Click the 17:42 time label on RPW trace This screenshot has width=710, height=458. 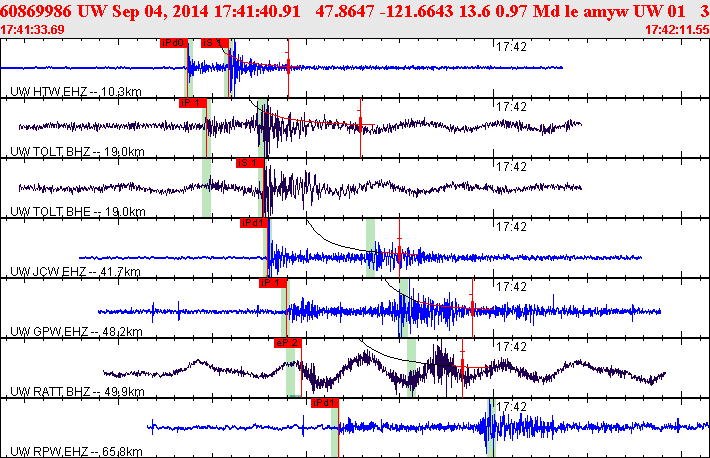tap(511, 407)
